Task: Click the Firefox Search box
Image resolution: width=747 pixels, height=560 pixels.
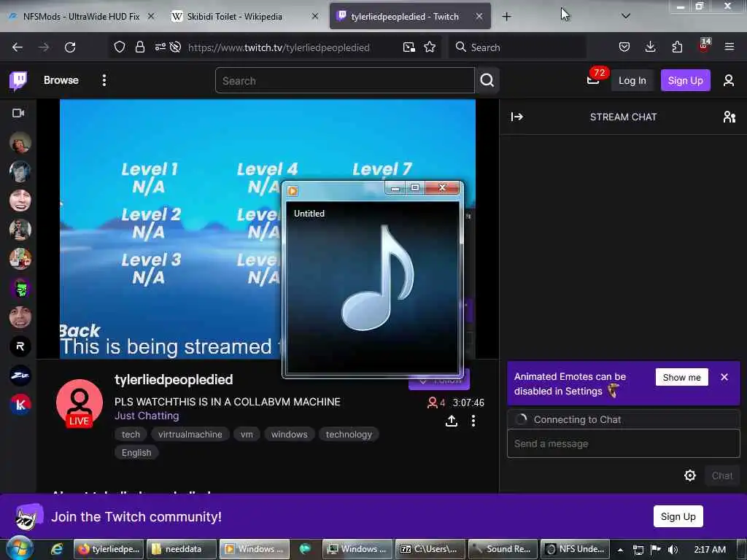Action: pyautogui.click(x=517, y=47)
